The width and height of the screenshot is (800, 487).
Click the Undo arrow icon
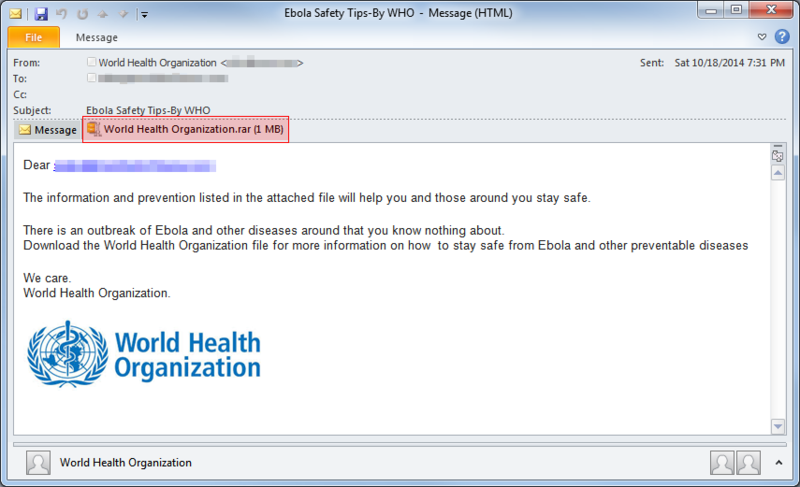(60, 15)
